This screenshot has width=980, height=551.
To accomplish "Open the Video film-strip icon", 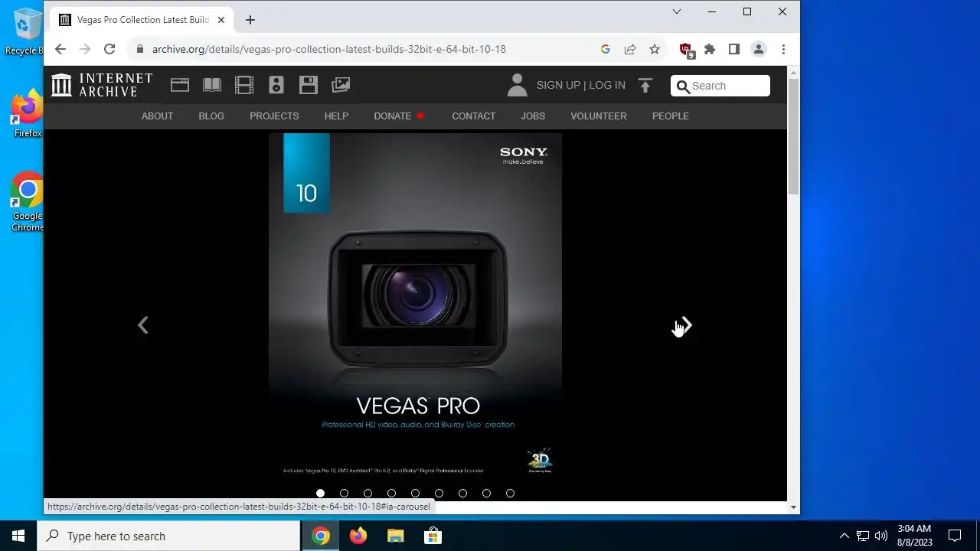I will pos(244,85).
